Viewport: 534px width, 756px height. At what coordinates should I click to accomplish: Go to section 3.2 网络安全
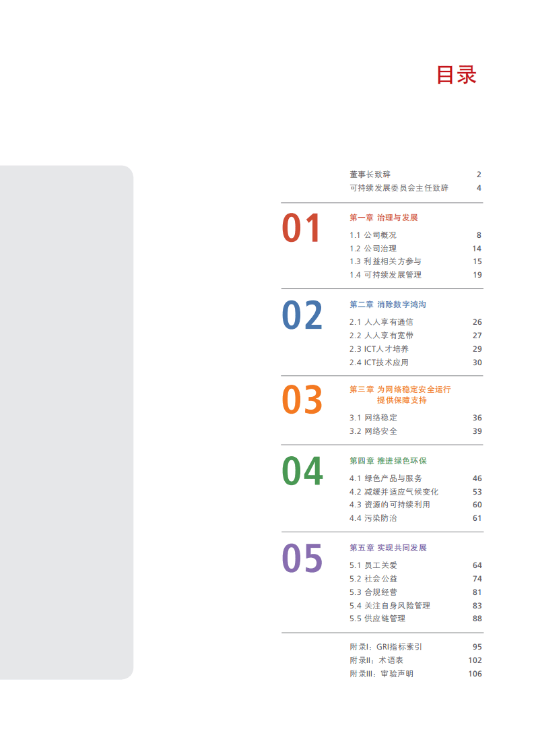(374, 431)
